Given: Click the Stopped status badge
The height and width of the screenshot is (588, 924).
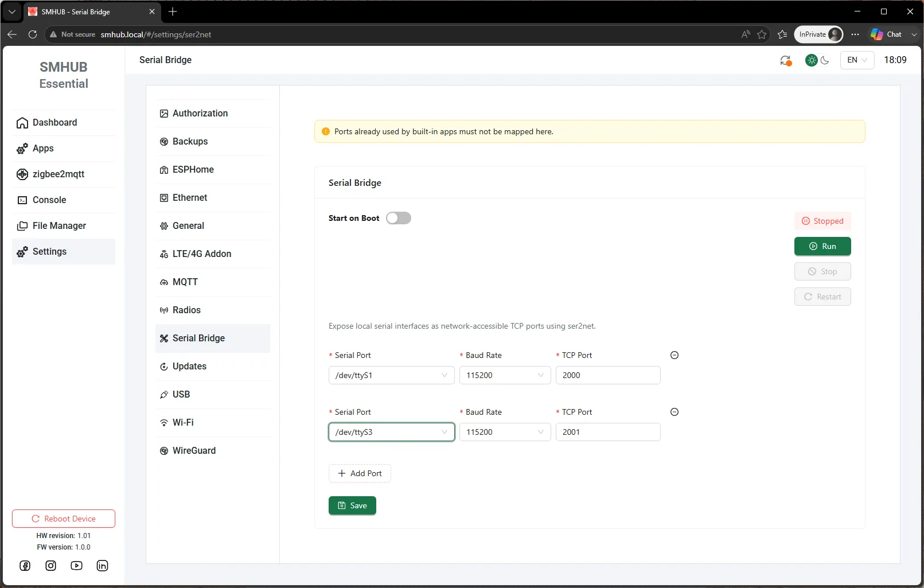Looking at the screenshot, I should [822, 221].
